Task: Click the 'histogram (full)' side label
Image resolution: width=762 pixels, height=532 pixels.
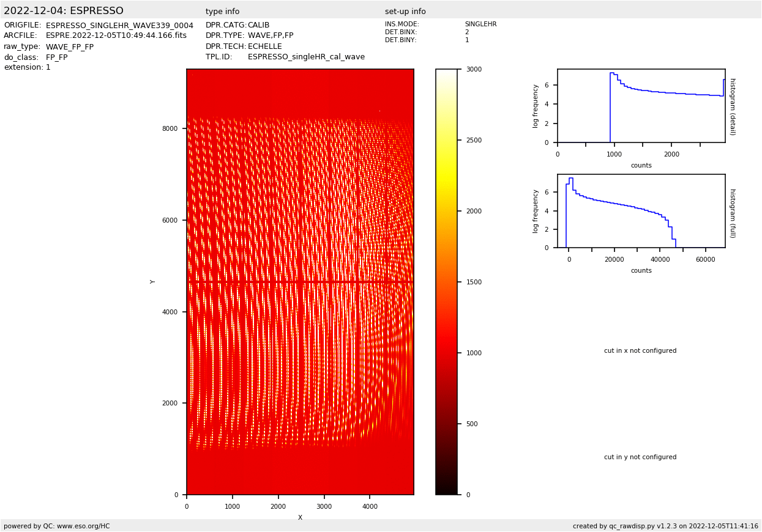Action: (732, 213)
